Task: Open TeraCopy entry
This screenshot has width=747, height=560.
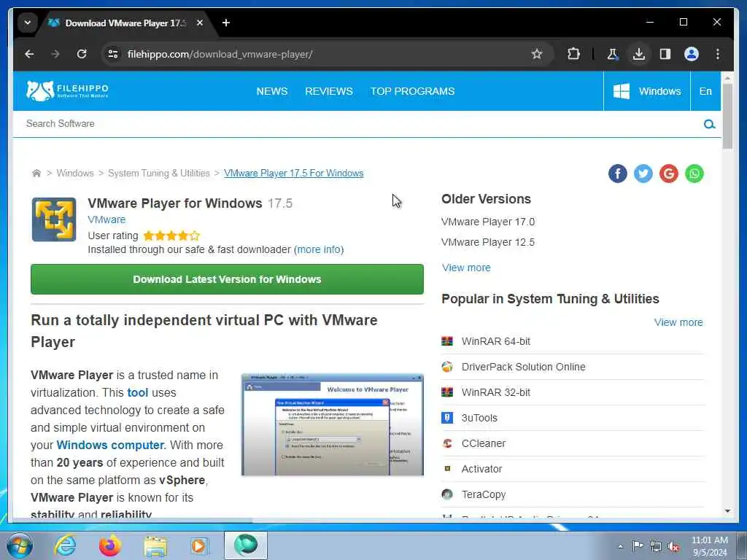Action: point(484,495)
